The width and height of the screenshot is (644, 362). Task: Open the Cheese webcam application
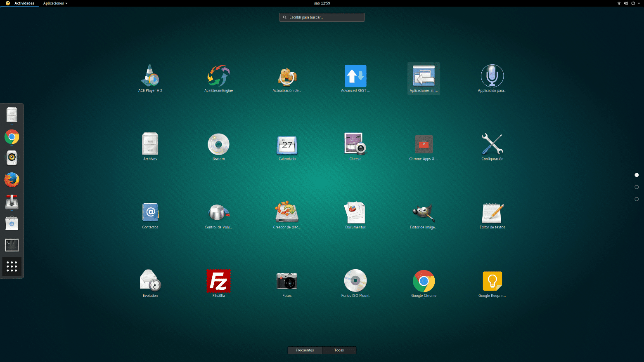pos(355,144)
